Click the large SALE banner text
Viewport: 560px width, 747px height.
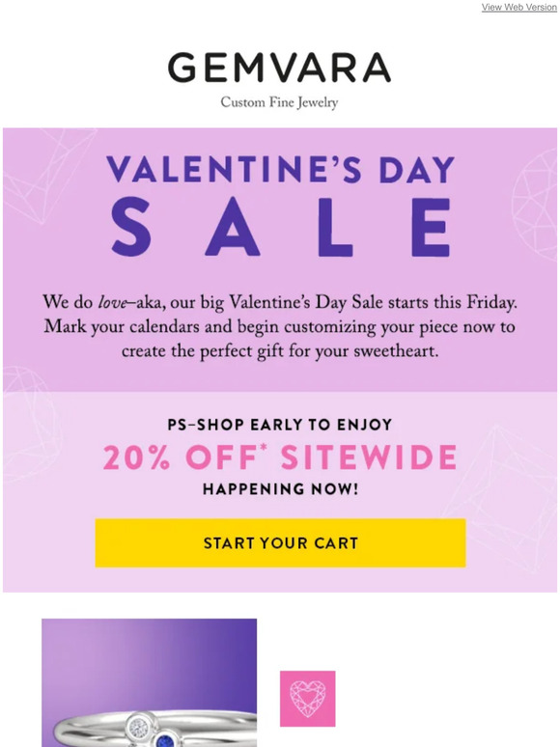pyautogui.click(x=280, y=228)
